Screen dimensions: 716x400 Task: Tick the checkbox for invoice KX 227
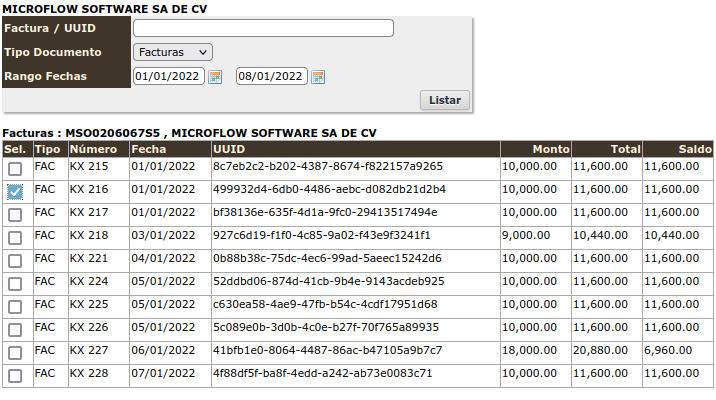[15, 353]
